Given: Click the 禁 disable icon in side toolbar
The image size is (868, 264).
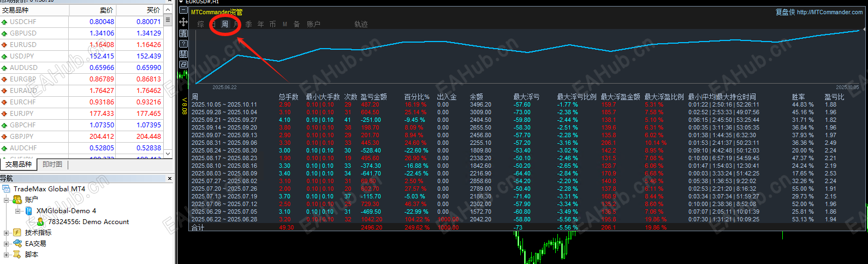Looking at the screenshot, I should point(183,54).
